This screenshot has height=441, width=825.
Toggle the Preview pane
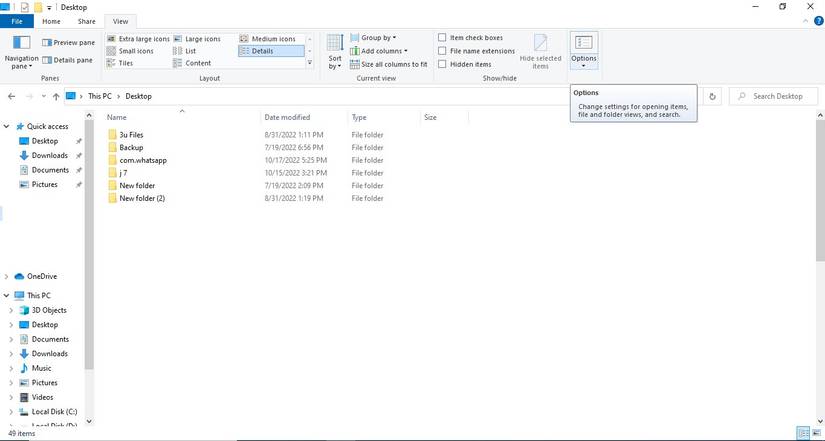pos(68,43)
